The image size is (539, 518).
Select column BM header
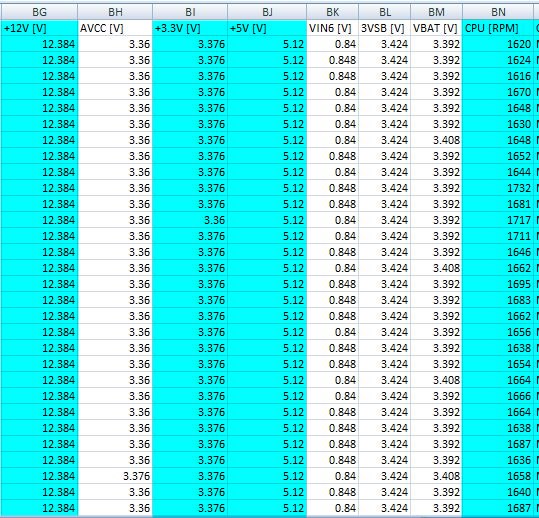(437, 12)
